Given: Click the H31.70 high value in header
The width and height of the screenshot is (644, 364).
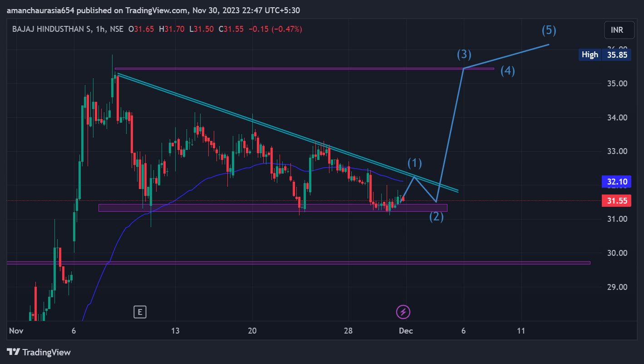Looking at the screenshot, I should coord(172,29).
